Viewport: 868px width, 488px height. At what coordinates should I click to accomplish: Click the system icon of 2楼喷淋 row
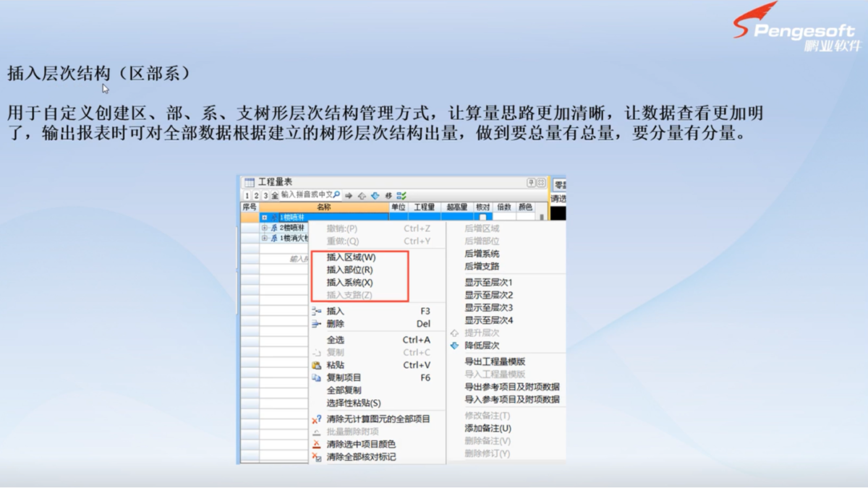(x=274, y=227)
